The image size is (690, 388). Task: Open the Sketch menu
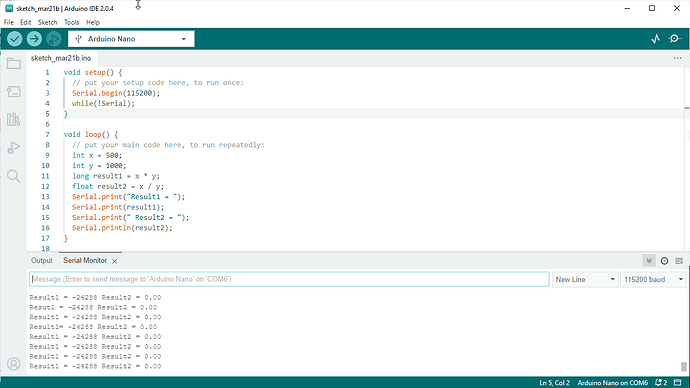48,22
